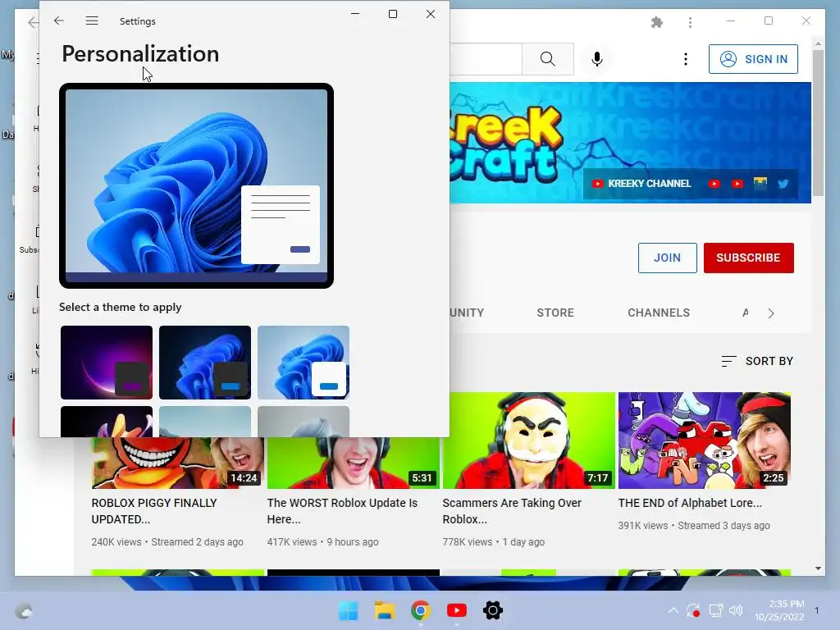Click the sync tray icon with red dot
The width and height of the screenshot is (840, 630).
[693, 610]
